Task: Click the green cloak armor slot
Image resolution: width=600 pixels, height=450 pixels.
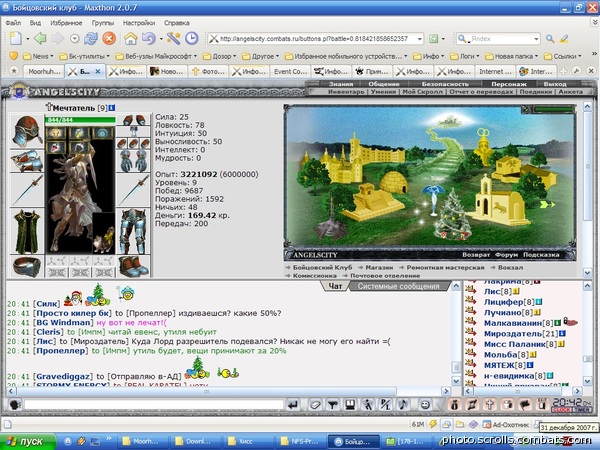Action: pyautogui.click(x=27, y=232)
